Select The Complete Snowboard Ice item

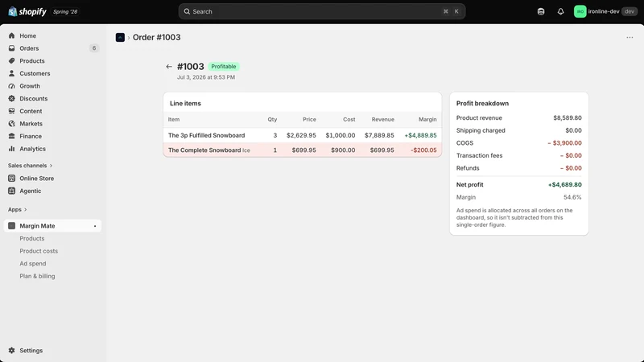[x=209, y=150]
